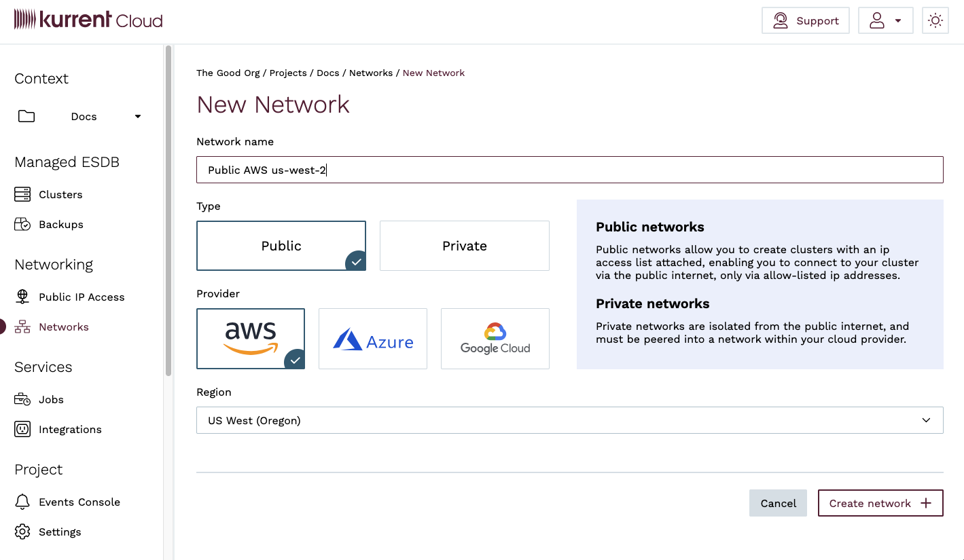This screenshot has width=964, height=560.
Task: Click inside the Network name field
Action: click(569, 170)
